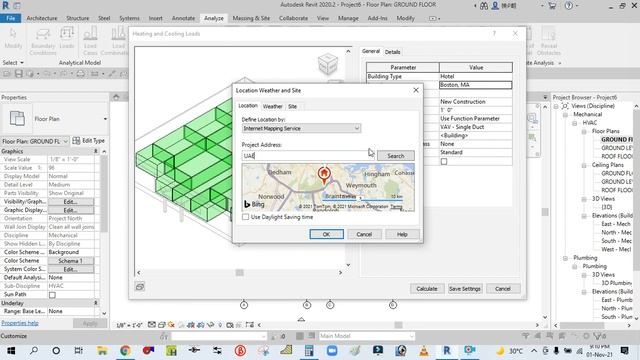Viewport: 640px width, 360px height.
Task: Open Windows Start menu
Action: point(11,351)
